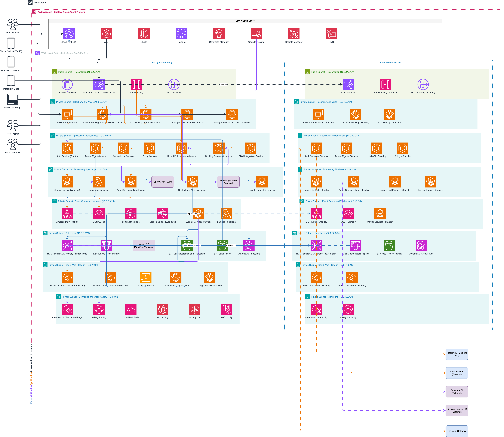This screenshot has height=437, width=504.
Task: Select the Certificate Manager icon
Action: [x=219, y=34]
